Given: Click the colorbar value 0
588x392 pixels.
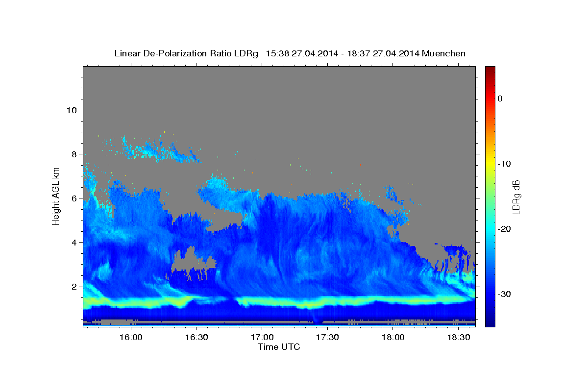Looking at the screenshot, I should coord(500,98).
